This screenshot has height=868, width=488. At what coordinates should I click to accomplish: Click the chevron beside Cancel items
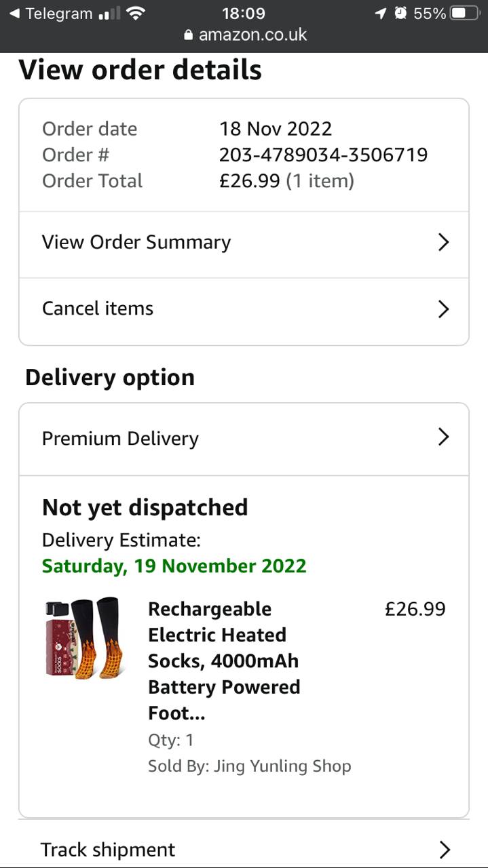(x=443, y=309)
